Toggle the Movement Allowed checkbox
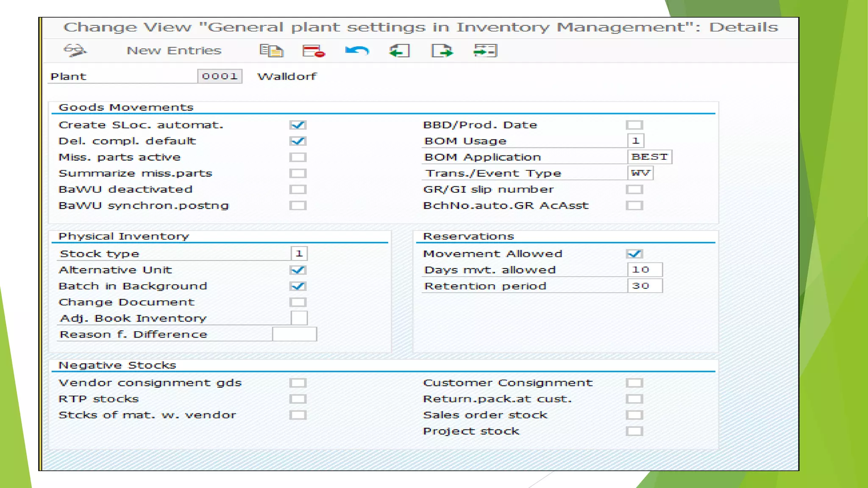The image size is (868, 488). click(634, 254)
